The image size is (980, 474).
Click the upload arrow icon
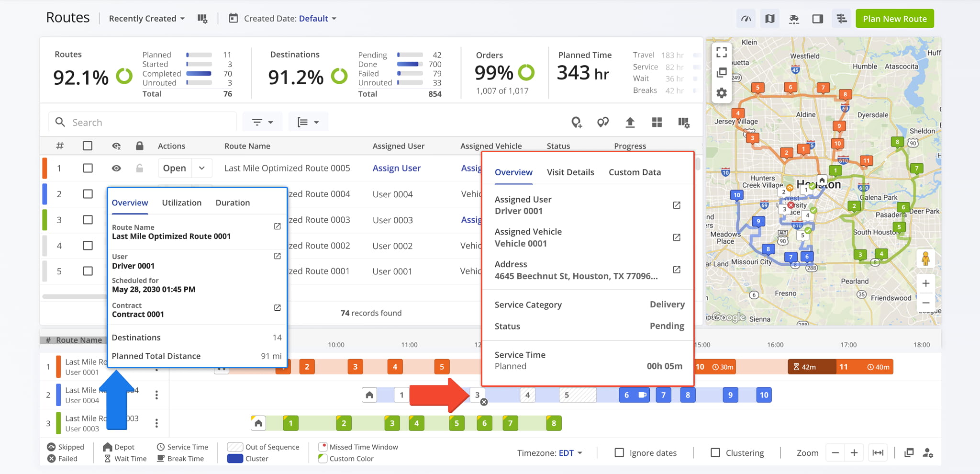pos(630,123)
